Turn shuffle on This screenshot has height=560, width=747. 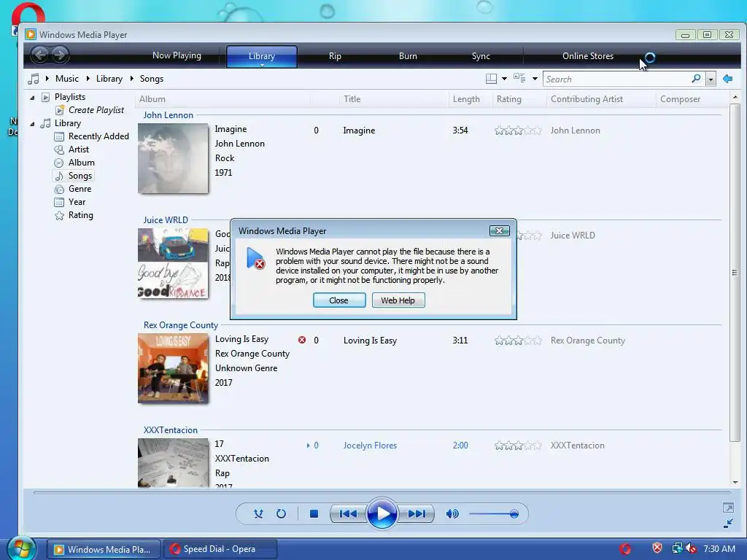pos(258,514)
